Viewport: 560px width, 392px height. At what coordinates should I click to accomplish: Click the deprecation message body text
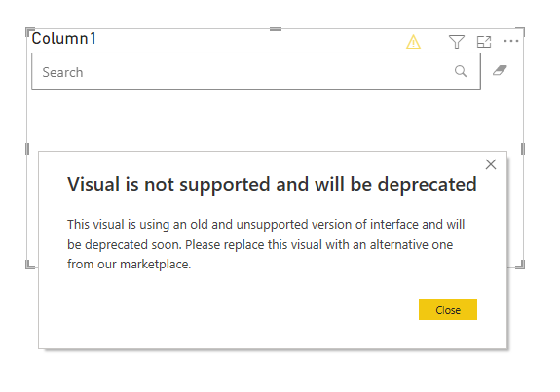click(266, 244)
